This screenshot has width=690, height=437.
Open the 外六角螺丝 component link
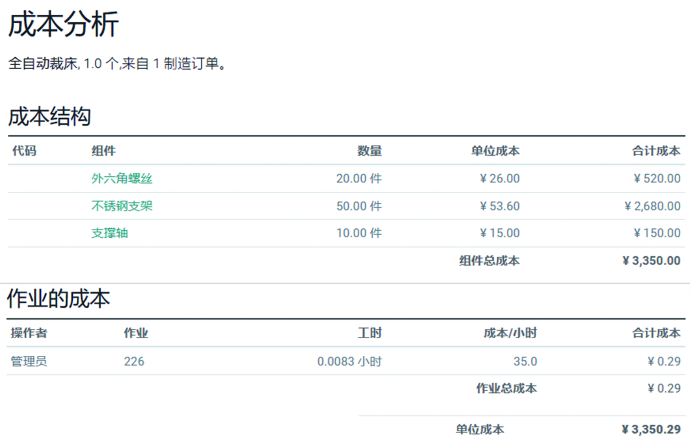(121, 179)
